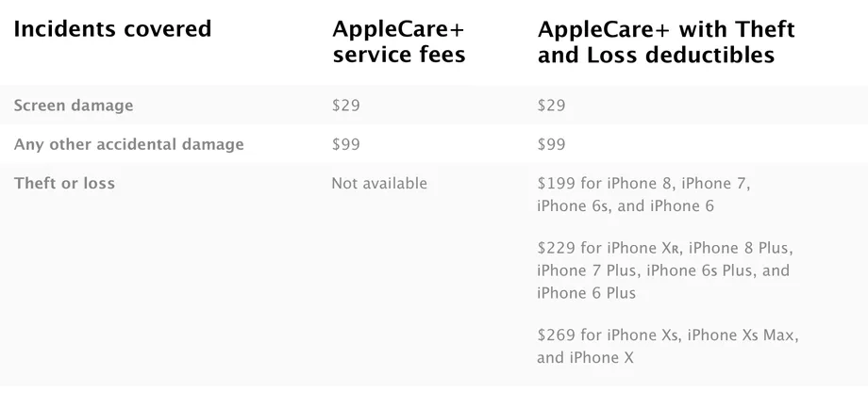Click the standalone 'iPhone 6 Plus' line
868x409 pixels.
586,293
